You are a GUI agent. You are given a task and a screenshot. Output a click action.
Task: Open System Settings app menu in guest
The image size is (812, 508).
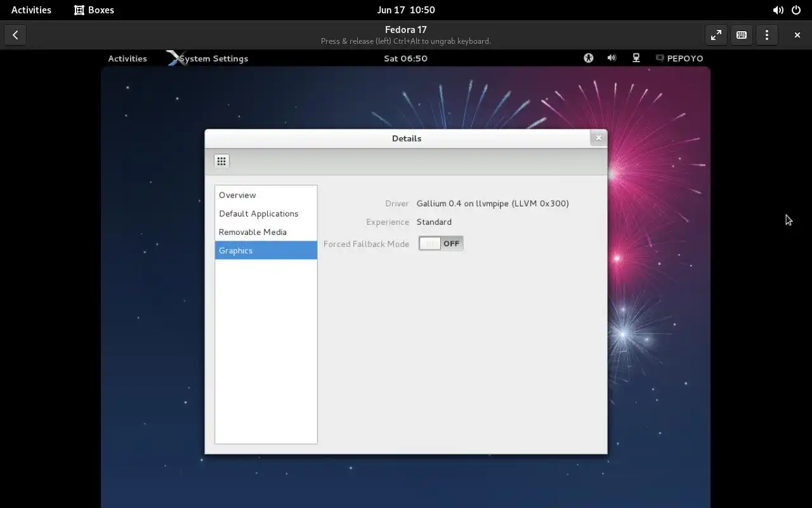tap(207, 58)
